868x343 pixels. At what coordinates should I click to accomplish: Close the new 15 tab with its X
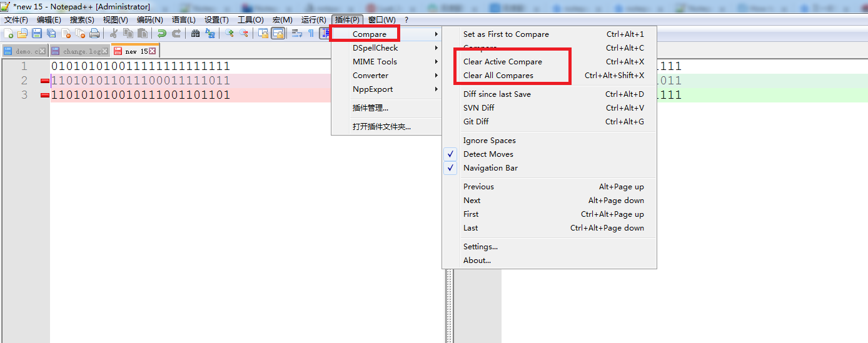click(x=152, y=51)
